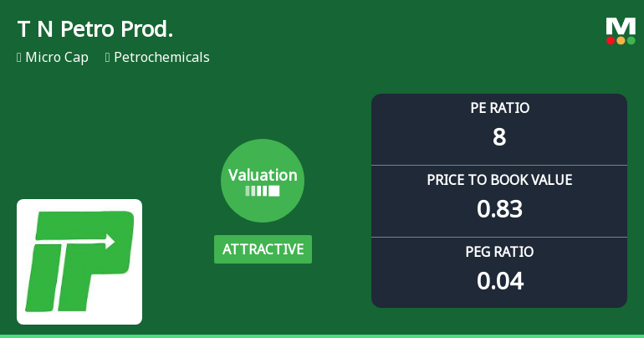Click the icon before Petrochemicals
Image resolution: width=644 pixels, height=338 pixels.
coord(108,58)
